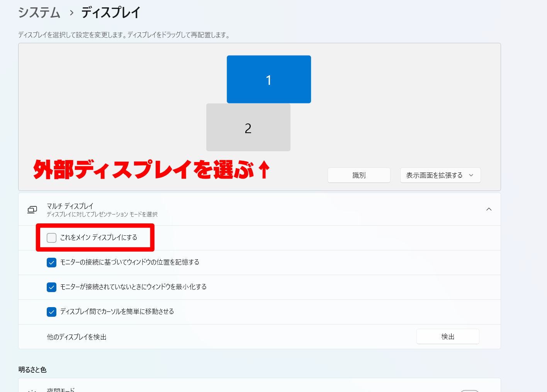Screen dimensions: 547x392
Task: Select the blue display 1 rectangle
Action: 268,79
